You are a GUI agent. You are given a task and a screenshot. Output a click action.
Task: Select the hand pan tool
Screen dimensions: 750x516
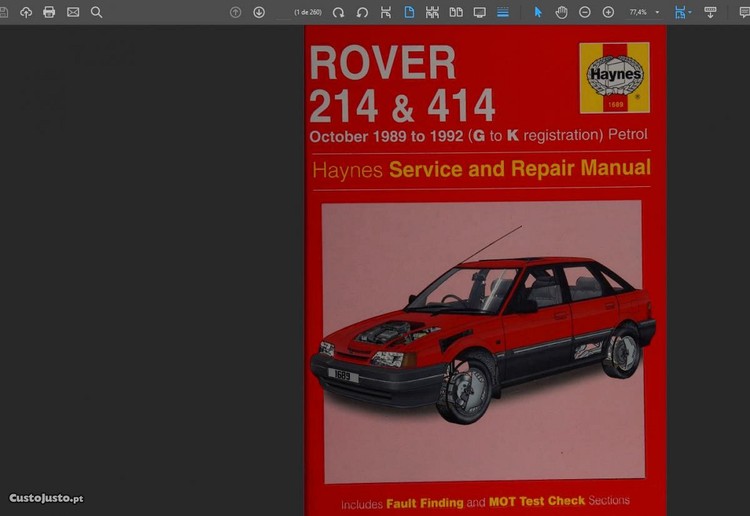pos(561,12)
